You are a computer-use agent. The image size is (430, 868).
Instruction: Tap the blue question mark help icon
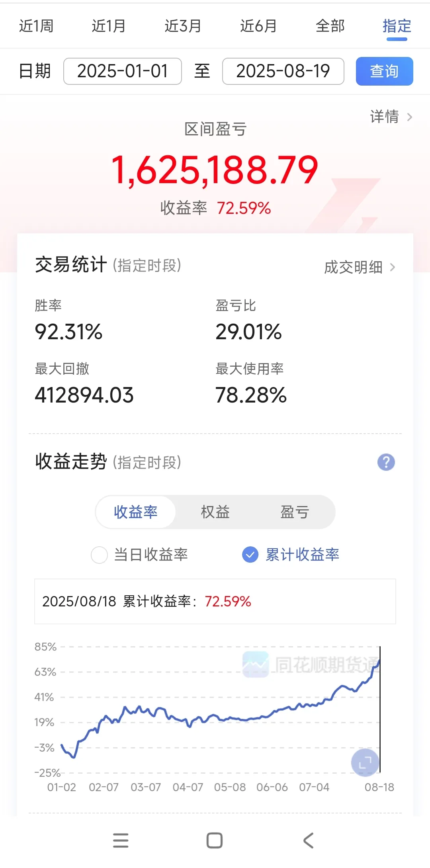click(386, 462)
